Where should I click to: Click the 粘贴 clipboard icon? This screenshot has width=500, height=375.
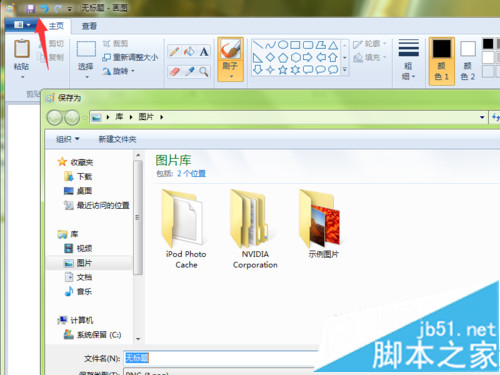click(x=22, y=49)
